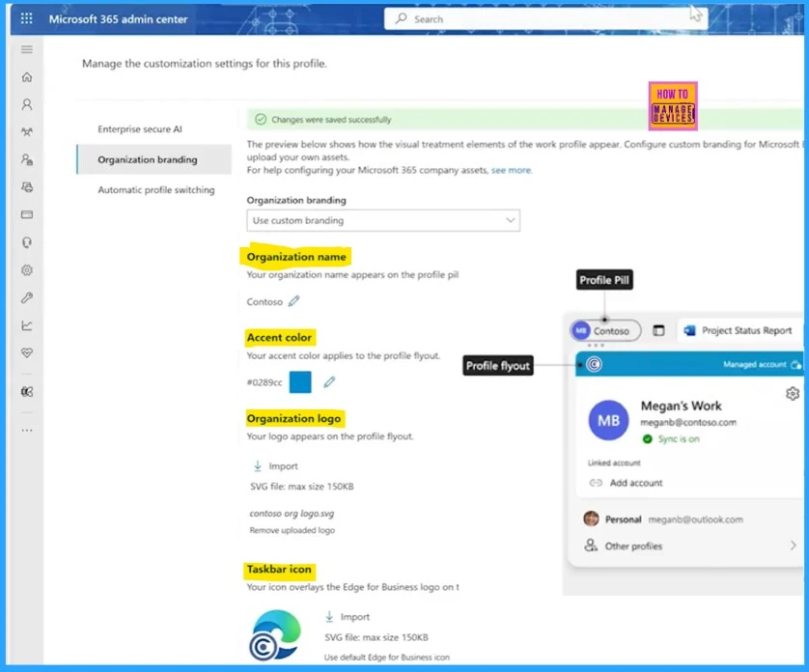Open Support headset icon in sidebar

(27, 242)
